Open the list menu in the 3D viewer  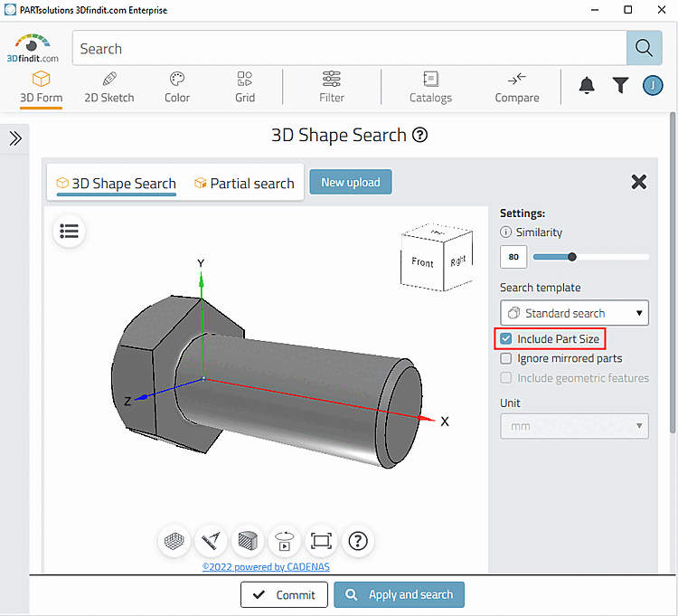click(x=70, y=231)
